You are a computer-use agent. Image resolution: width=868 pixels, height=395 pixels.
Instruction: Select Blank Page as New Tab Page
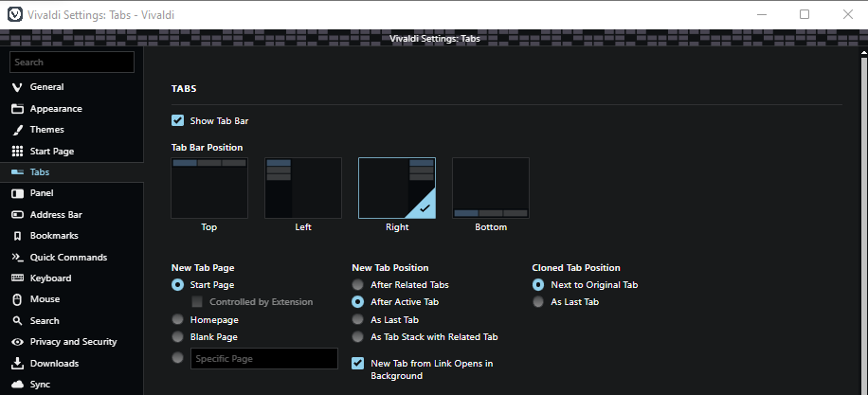click(x=178, y=337)
